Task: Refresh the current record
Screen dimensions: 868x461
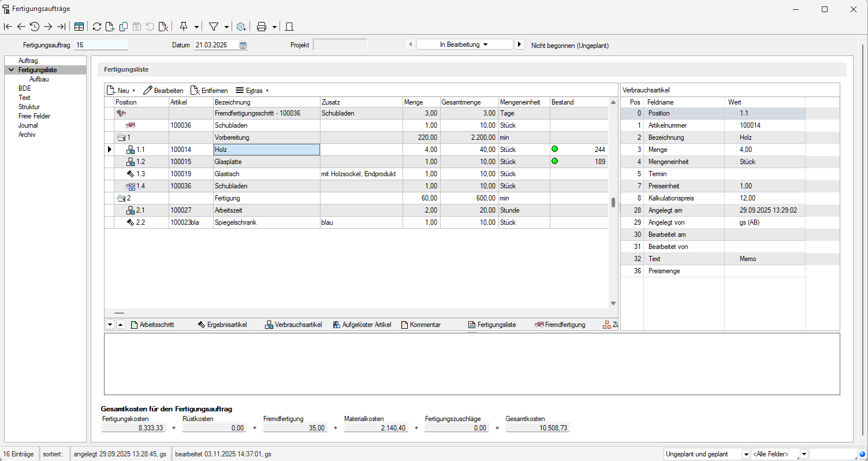Action: click(x=97, y=27)
